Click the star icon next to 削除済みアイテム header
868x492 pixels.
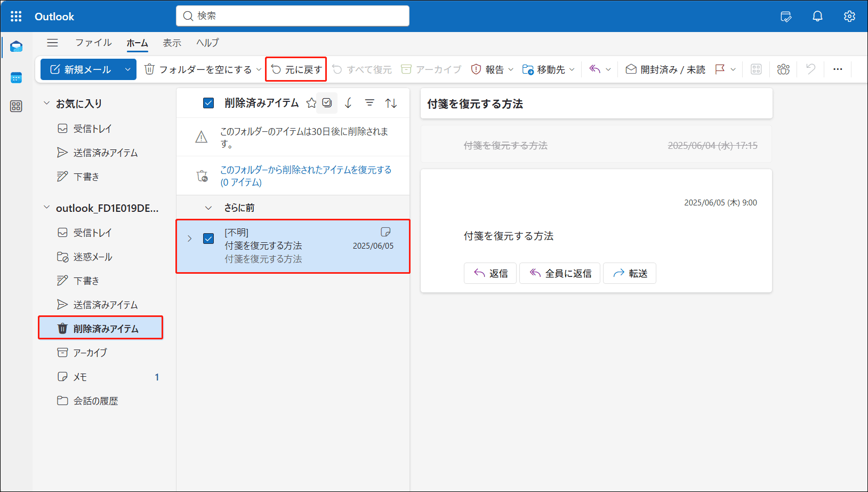[x=311, y=103]
